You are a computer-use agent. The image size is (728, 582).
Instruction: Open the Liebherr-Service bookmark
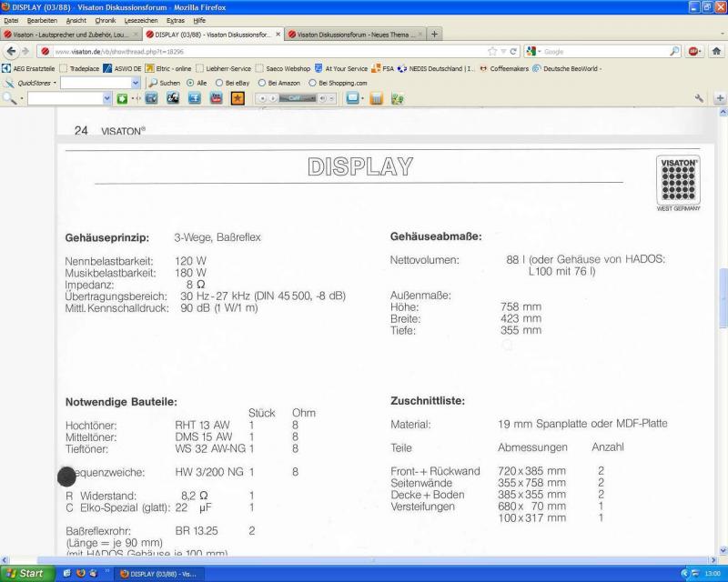(x=223, y=69)
